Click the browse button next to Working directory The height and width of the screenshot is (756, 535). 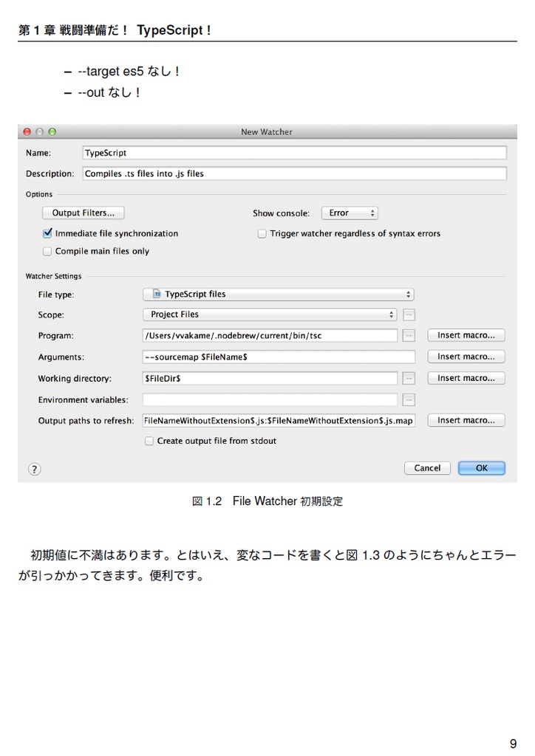pos(409,379)
